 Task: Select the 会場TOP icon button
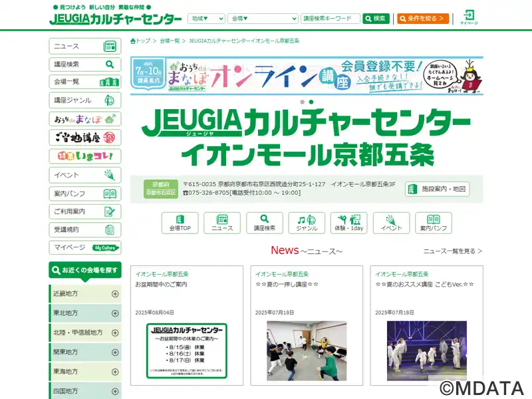point(180,223)
